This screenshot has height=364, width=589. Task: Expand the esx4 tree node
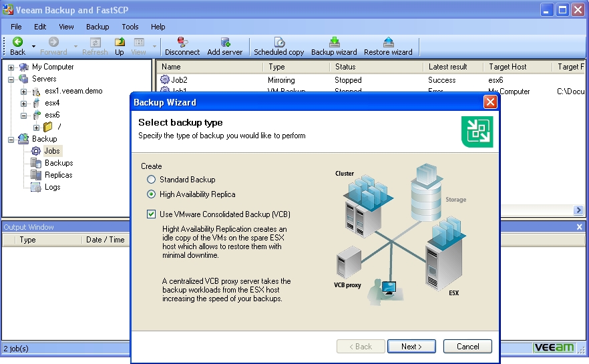(x=23, y=104)
